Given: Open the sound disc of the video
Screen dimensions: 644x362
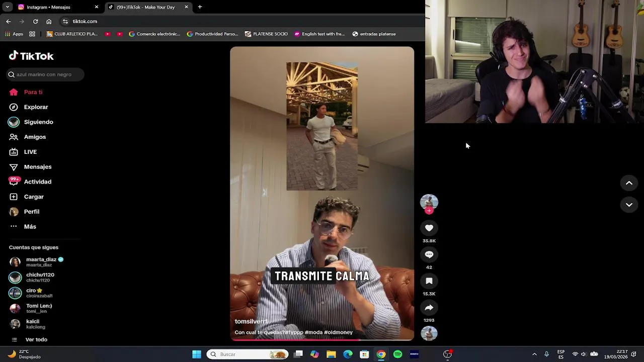Looking at the screenshot, I should pyautogui.click(x=429, y=334).
